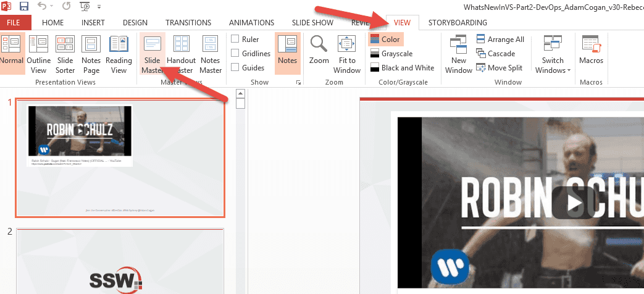The height and width of the screenshot is (294, 644).
Task: Select Grayscale color mode
Action: click(391, 54)
